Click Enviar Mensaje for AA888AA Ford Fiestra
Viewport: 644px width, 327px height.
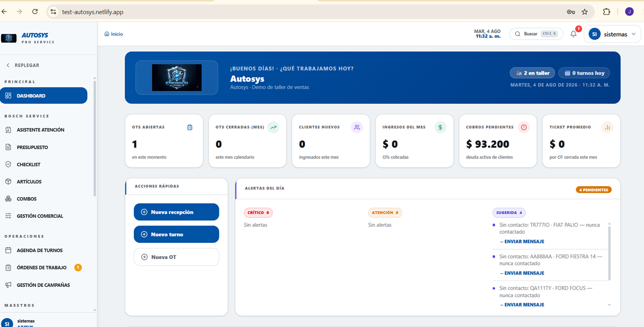(522, 273)
